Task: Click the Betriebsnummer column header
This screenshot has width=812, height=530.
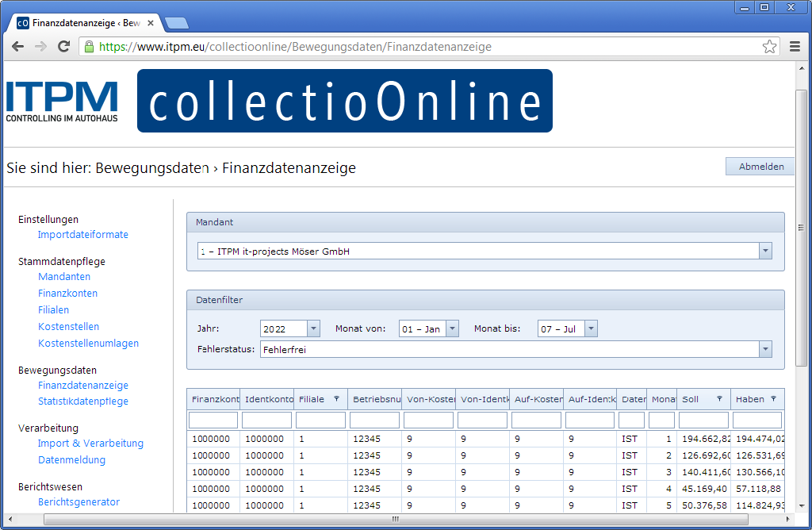Action: pyautogui.click(x=375, y=399)
